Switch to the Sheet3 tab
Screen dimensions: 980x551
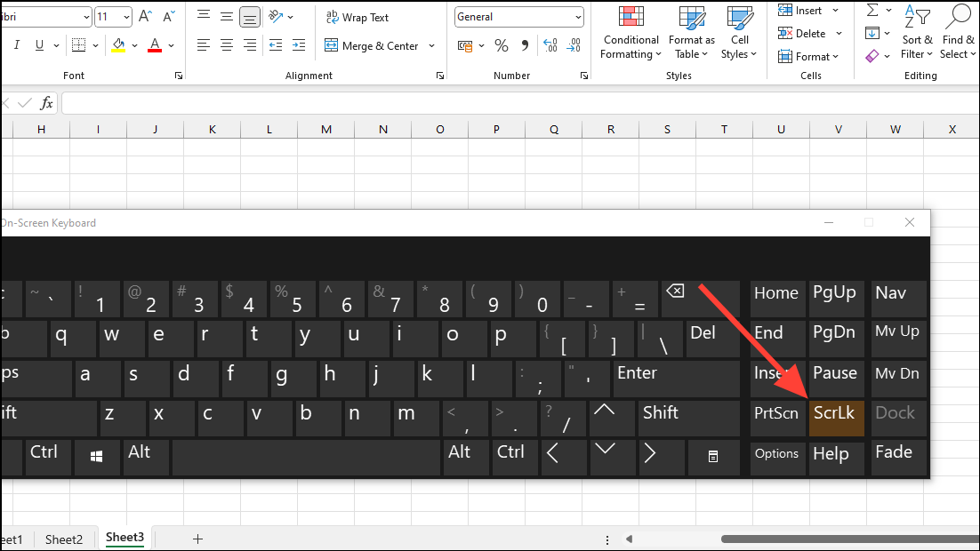click(x=125, y=537)
